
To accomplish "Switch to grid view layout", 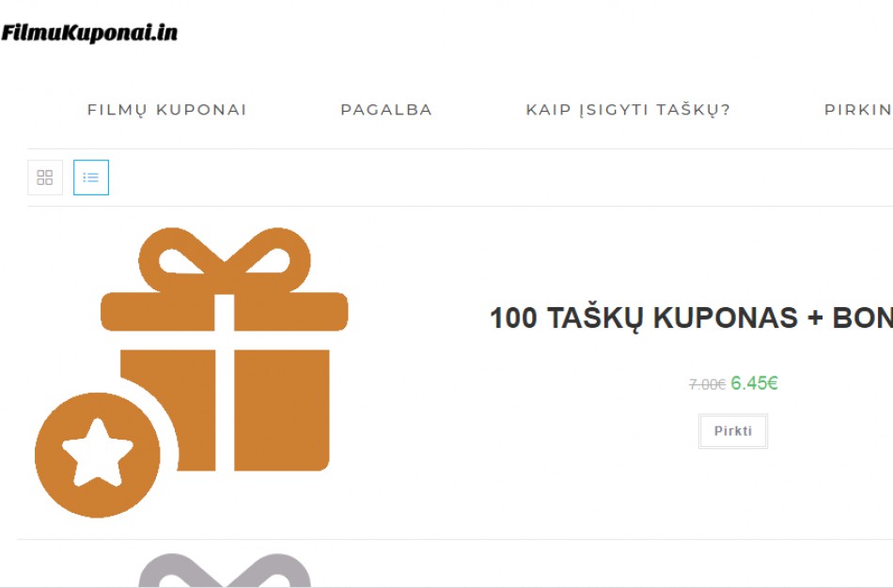I will (45, 178).
